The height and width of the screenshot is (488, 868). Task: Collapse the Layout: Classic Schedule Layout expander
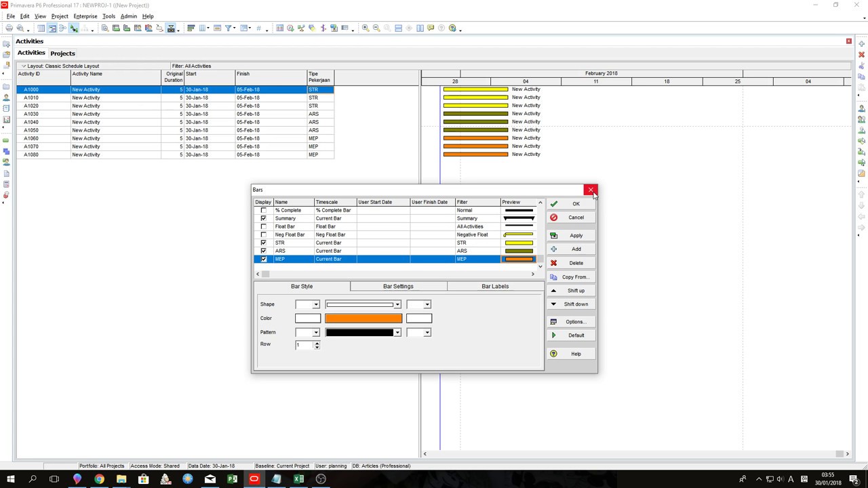click(x=24, y=66)
